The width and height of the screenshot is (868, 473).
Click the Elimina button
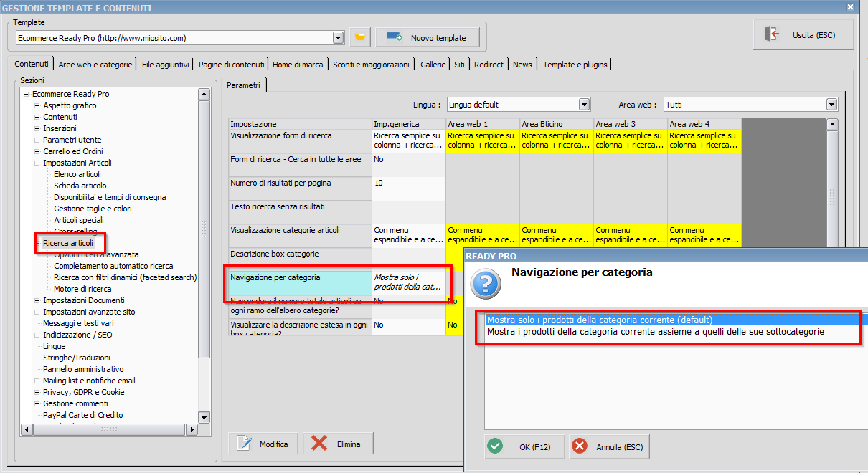click(x=338, y=444)
